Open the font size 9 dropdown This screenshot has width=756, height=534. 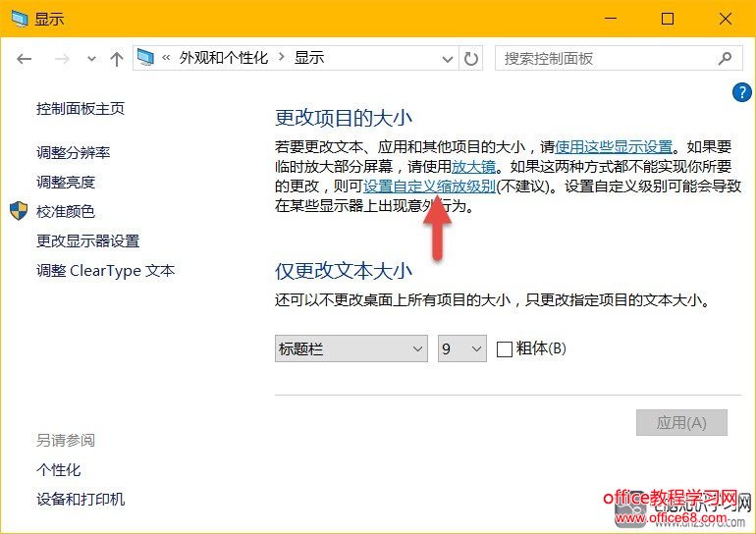[x=461, y=348]
